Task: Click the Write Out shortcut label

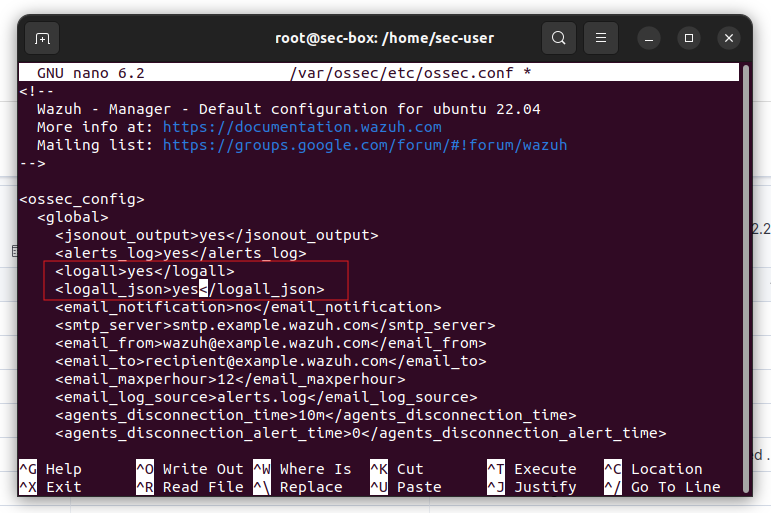Action: 202,469
